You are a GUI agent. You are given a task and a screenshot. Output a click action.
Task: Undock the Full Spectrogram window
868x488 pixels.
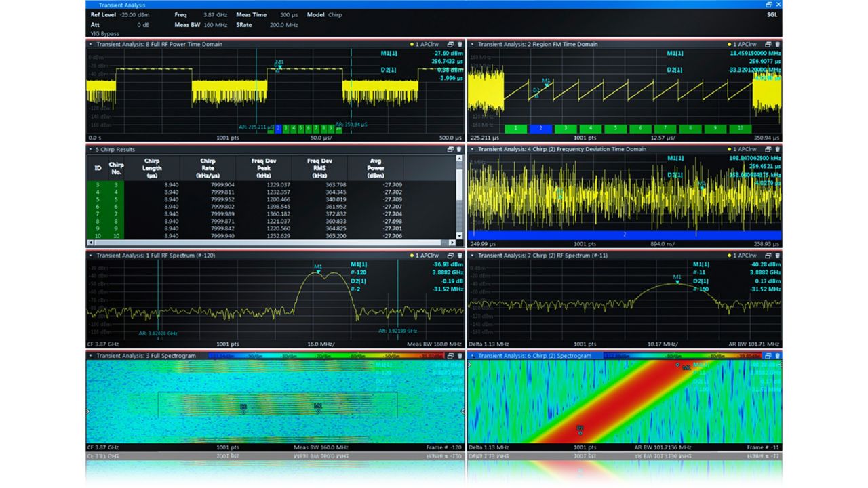(451, 355)
